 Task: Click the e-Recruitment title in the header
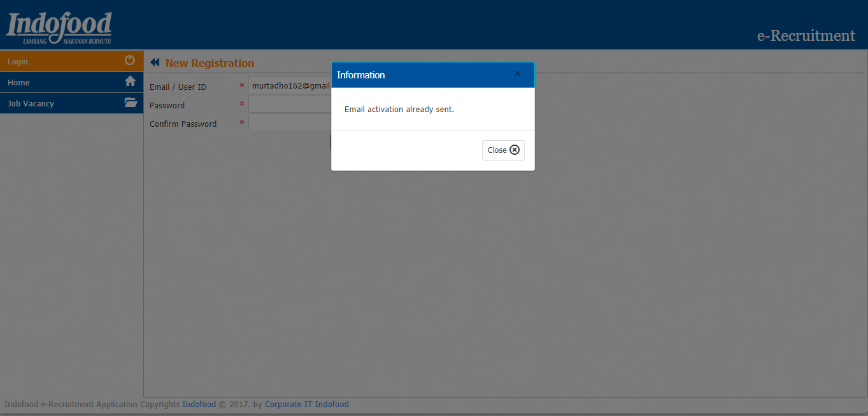pyautogui.click(x=806, y=36)
